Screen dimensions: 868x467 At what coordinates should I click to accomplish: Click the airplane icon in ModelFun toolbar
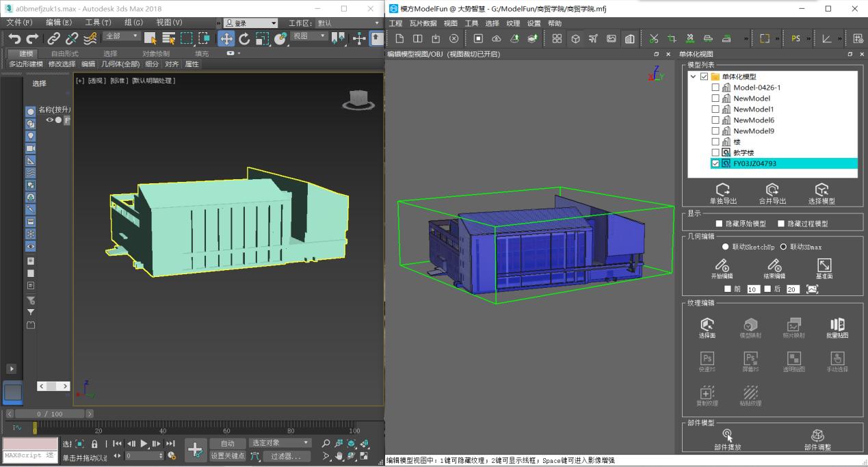tap(593, 39)
